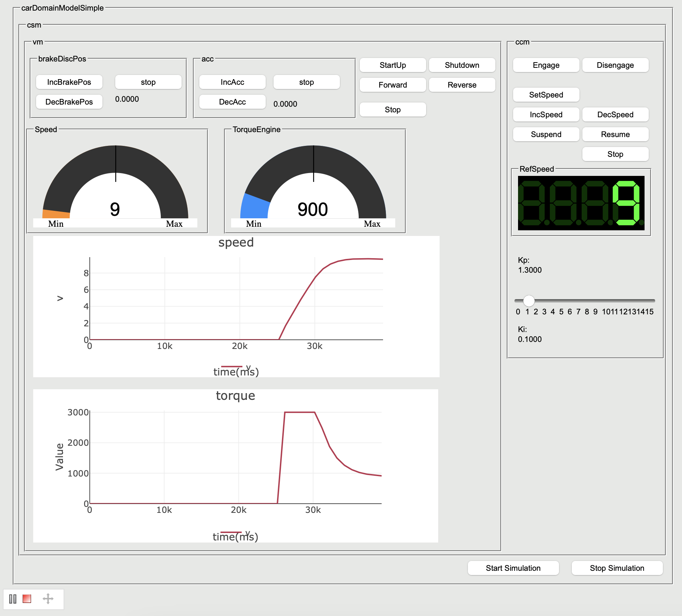682x616 pixels.
Task: Click DecBrakePos button
Action: point(69,102)
